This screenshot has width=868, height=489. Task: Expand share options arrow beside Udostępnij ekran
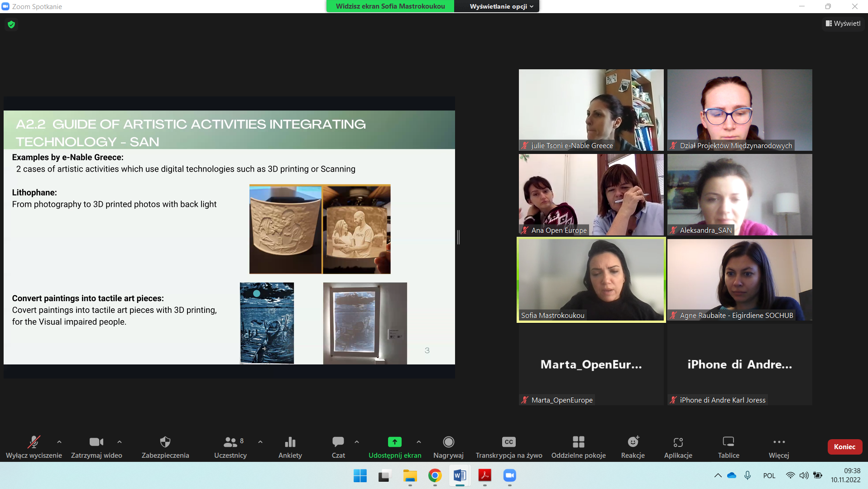tap(419, 442)
